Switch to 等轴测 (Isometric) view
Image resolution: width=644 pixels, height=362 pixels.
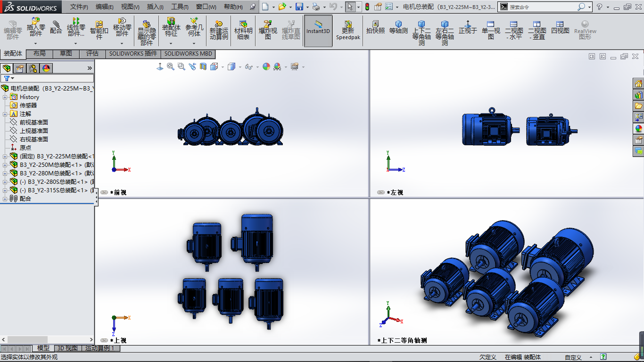click(398, 24)
